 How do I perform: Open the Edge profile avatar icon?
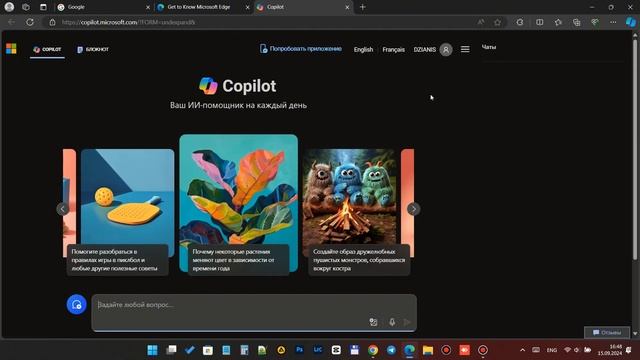[x=9, y=7]
